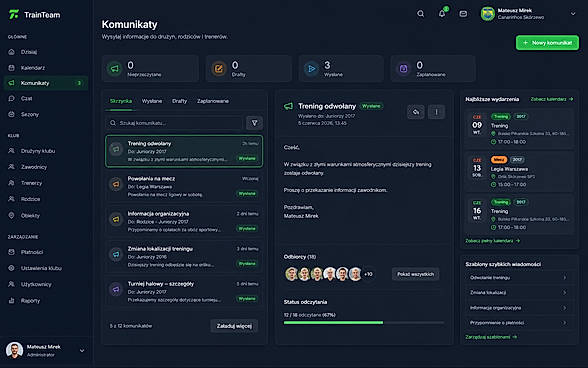Open Użytkownicy icon in sidebar
The image size is (588, 368).
(12, 284)
